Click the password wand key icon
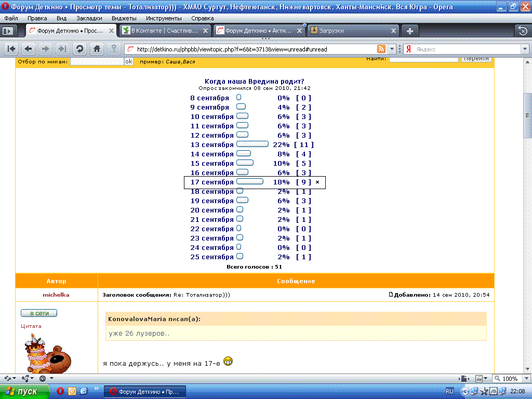This screenshot has height=399, width=532. (x=114, y=49)
